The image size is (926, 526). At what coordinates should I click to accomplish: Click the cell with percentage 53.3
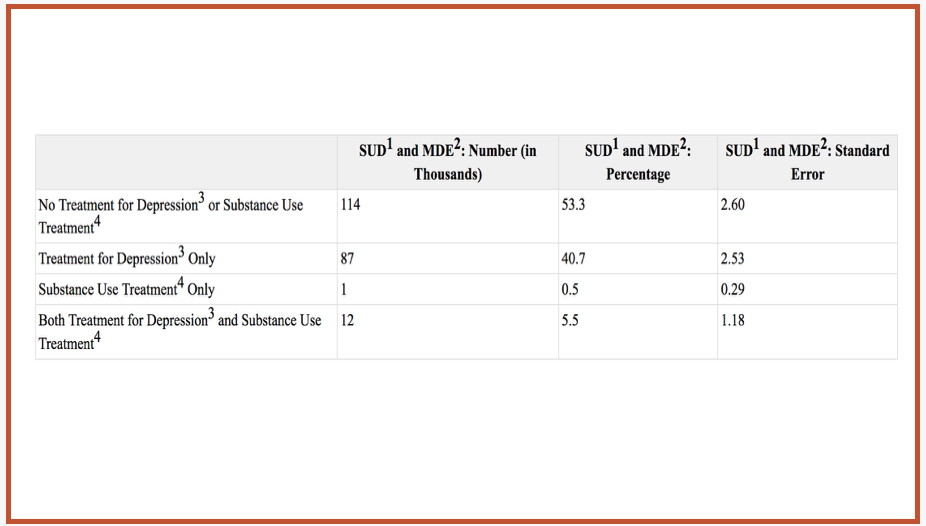pos(638,216)
